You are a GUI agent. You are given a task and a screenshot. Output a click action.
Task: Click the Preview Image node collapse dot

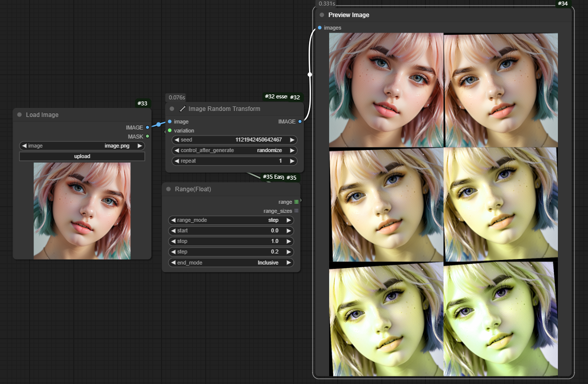[322, 15]
